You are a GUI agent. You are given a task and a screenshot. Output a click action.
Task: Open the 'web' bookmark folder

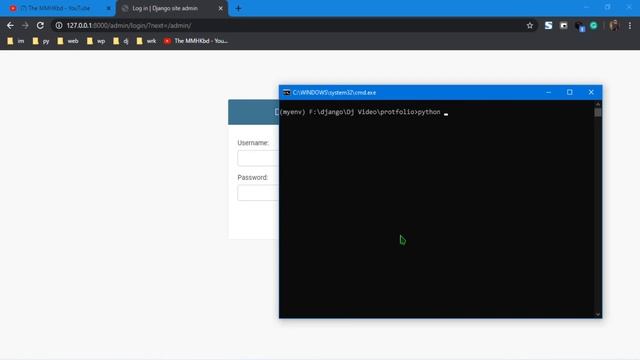68,41
